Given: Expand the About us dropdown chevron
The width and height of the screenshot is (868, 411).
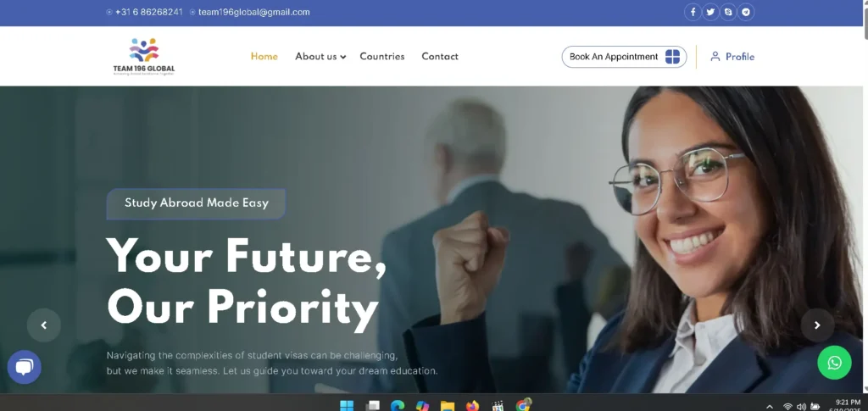Looking at the screenshot, I should (x=343, y=57).
